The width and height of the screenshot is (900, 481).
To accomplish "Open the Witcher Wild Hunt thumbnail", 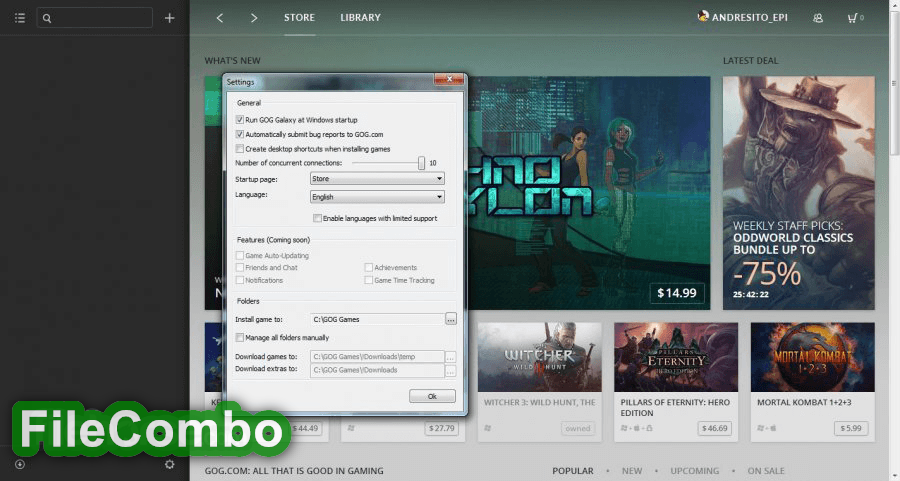I will click(540, 357).
